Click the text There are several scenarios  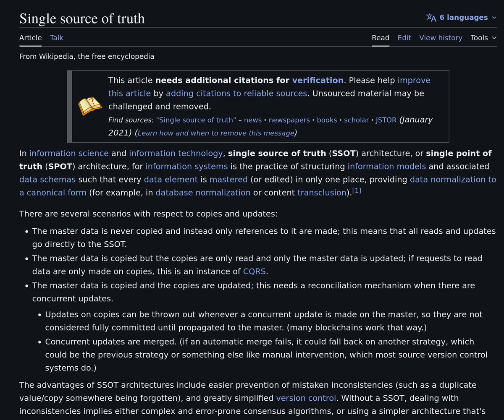tap(148, 214)
